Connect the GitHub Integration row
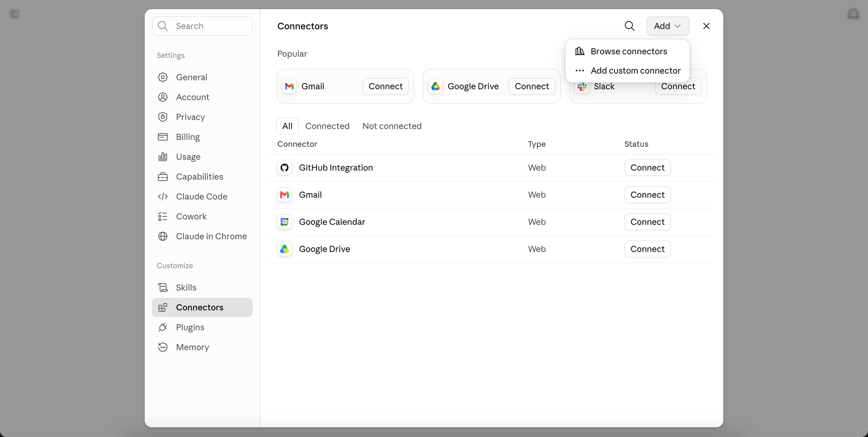The height and width of the screenshot is (437, 868). tap(647, 168)
